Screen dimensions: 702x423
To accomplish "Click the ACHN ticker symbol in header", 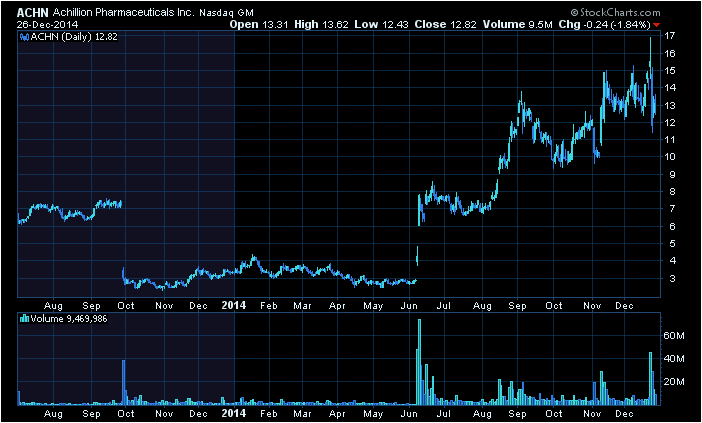I will coord(33,13).
